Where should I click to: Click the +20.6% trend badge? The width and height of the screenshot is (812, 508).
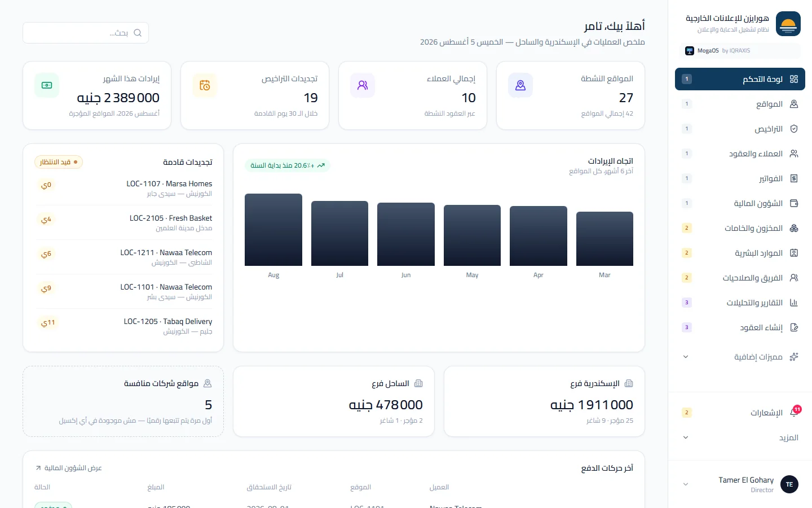(x=288, y=165)
